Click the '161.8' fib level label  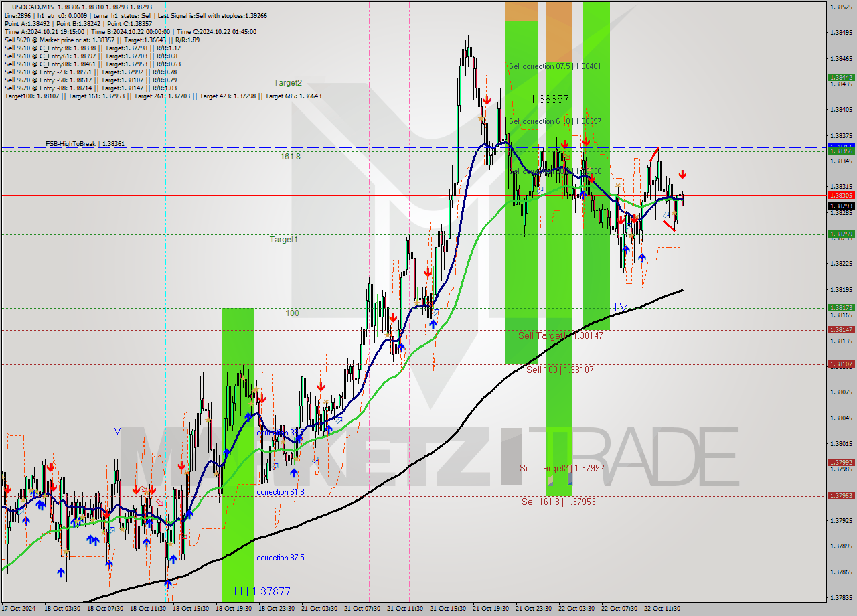[x=290, y=156]
